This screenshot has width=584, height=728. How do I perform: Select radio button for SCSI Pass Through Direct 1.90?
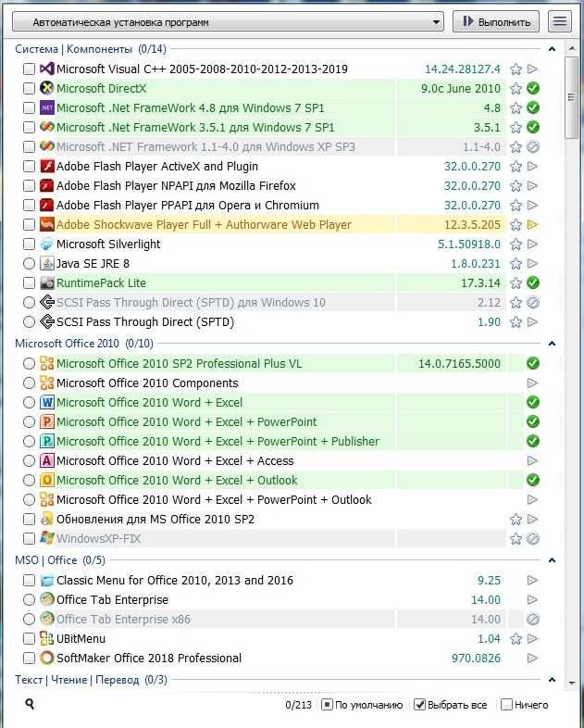(29, 321)
